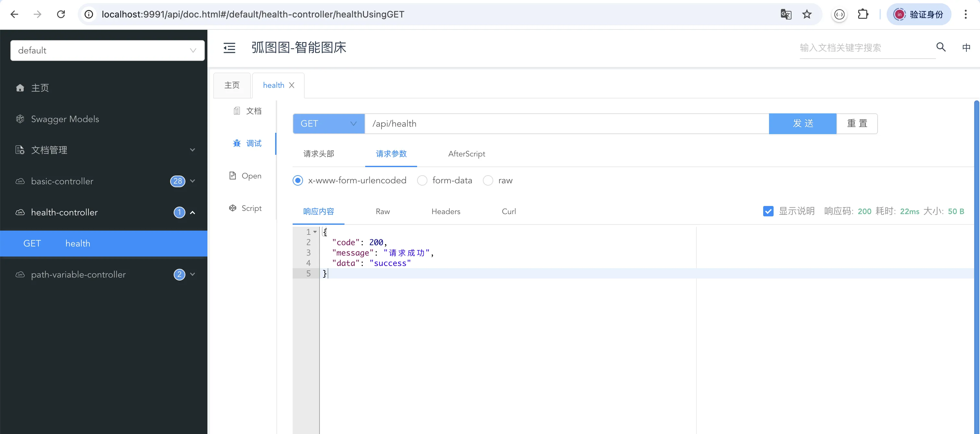Click the search magnifier icon
The width and height of the screenshot is (980, 434).
click(x=940, y=47)
